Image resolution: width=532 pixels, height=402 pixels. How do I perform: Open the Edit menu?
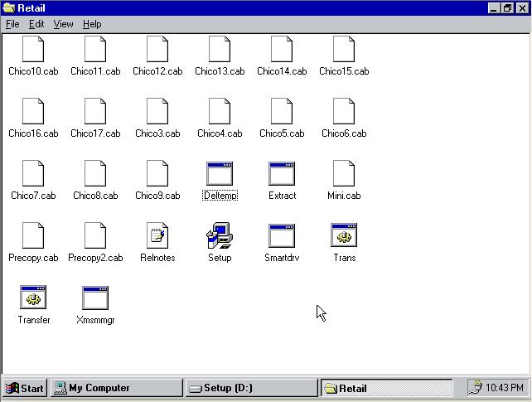tap(36, 24)
